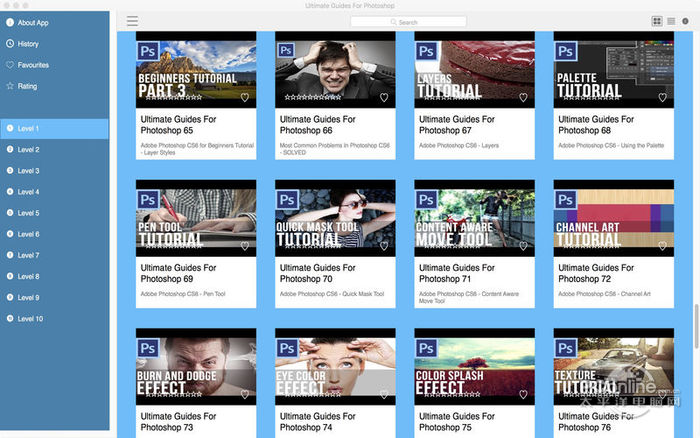Screen dimensions: 700x438
Task: Open Channel Art Tutorial thumbnail
Action: click(x=614, y=218)
